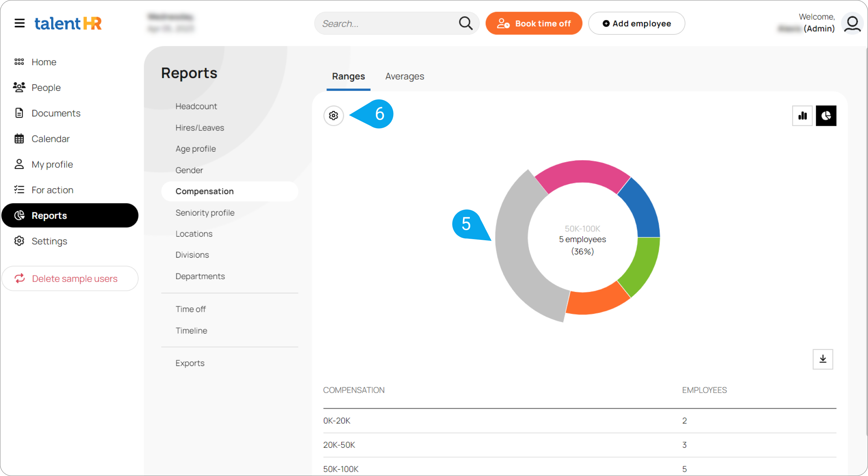Open the Departments report
Viewport: 868px width, 476px height.
click(x=200, y=276)
